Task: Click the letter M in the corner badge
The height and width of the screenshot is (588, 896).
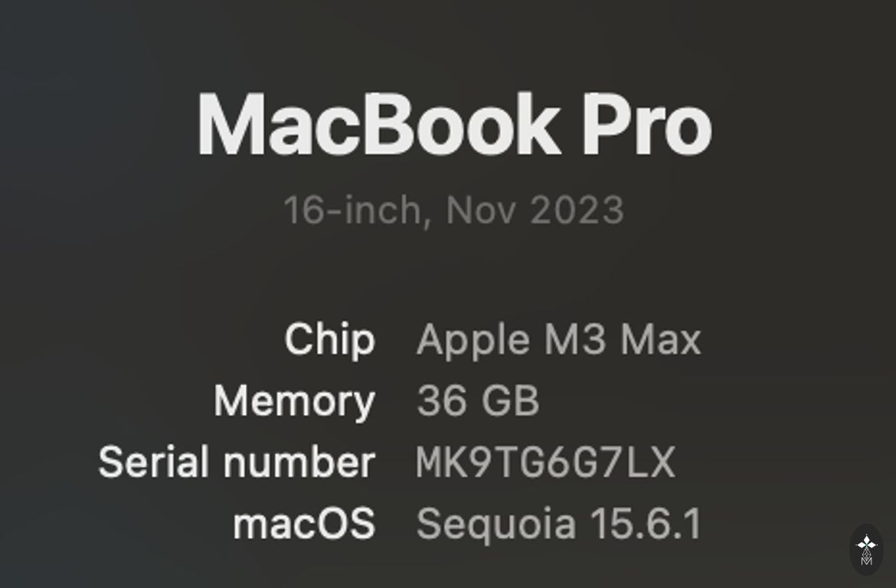Action: [866, 560]
